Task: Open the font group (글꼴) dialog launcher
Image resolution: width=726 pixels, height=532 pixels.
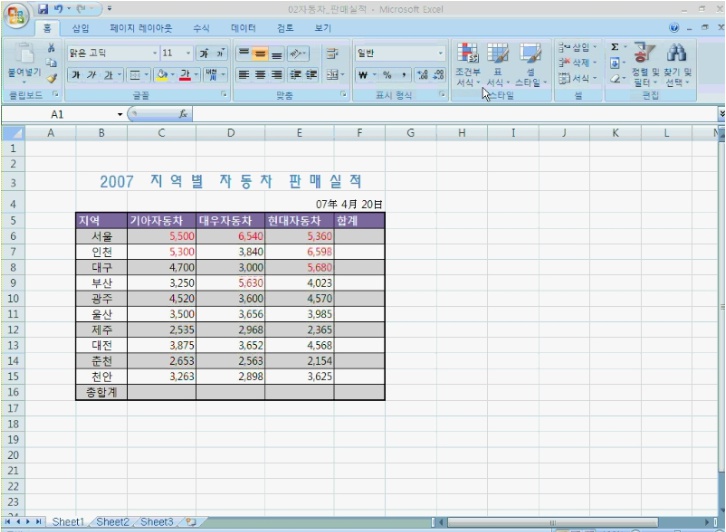Action: point(224,94)
